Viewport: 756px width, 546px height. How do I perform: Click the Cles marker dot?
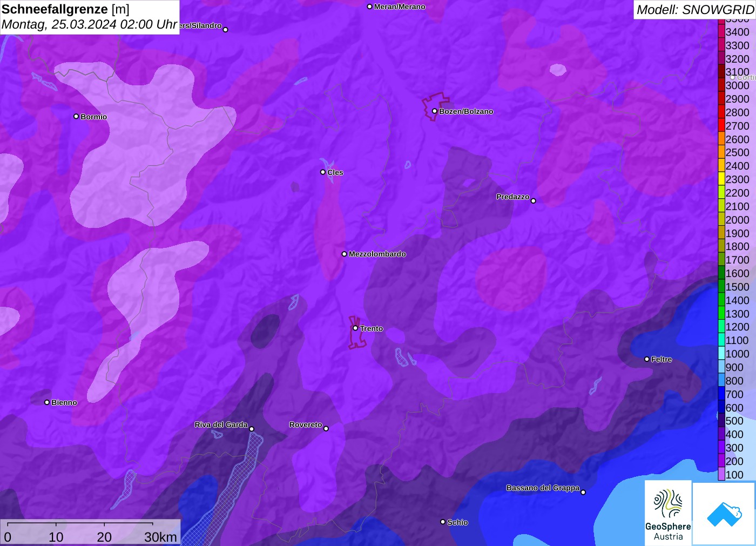[x=323, y=172]
